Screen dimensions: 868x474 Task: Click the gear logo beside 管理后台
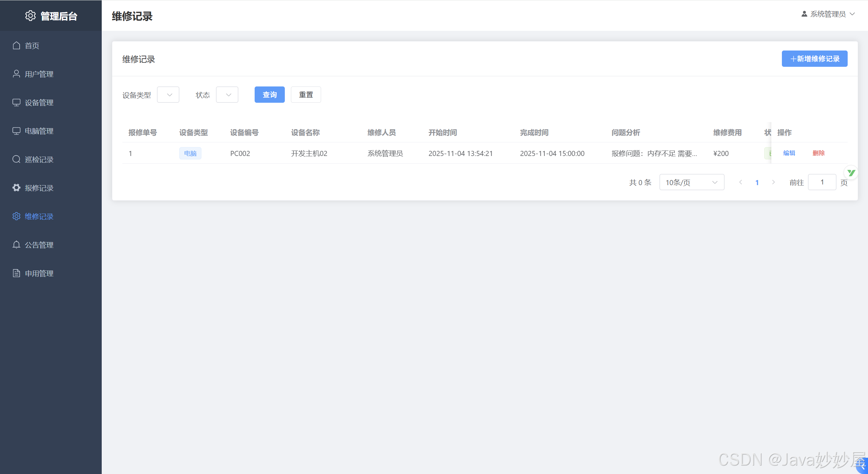click(x=31, y=16)
